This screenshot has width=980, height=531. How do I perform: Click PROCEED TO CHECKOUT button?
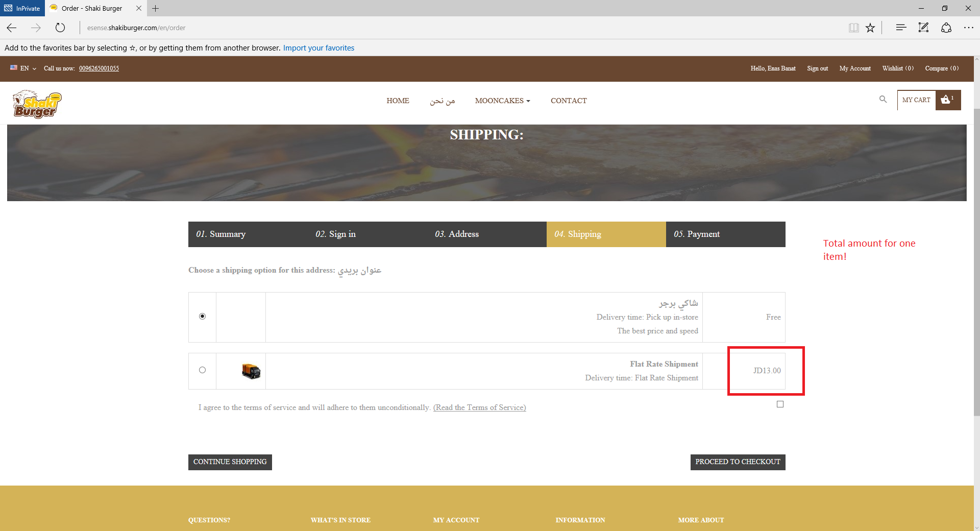coord(738,462)
